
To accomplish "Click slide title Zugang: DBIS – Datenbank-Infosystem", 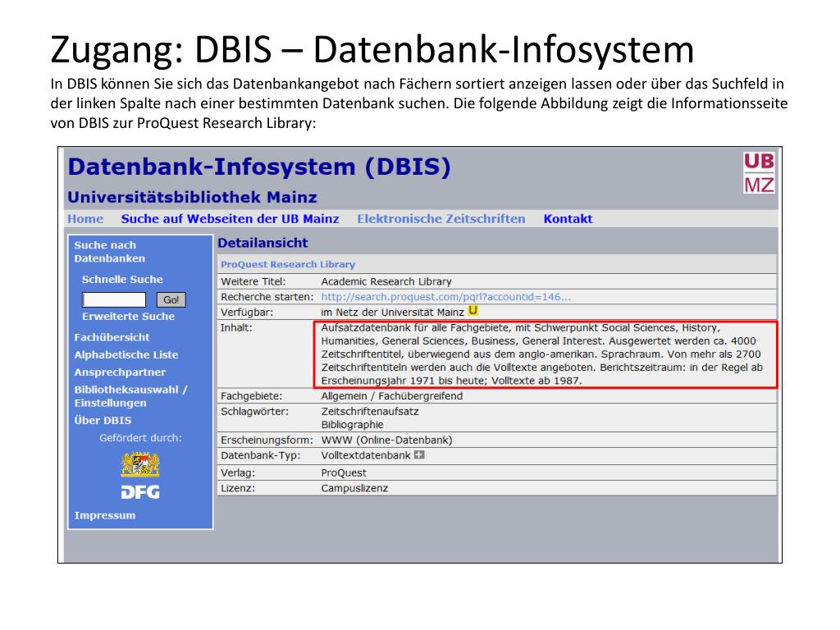I will click(x=372, y=49).
